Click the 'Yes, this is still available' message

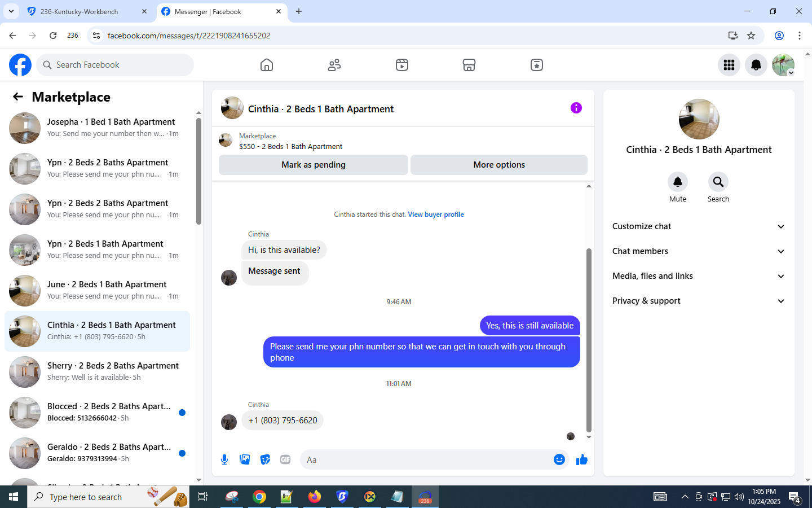529,326
